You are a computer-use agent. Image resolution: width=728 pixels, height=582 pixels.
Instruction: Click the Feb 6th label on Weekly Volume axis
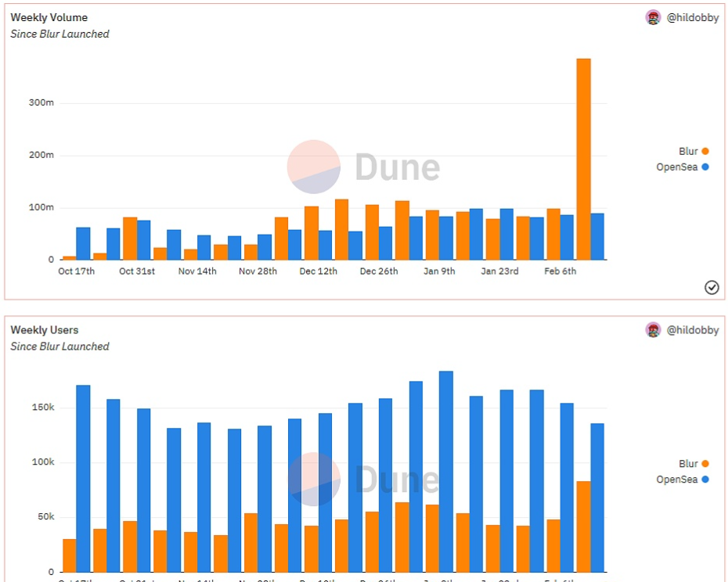[x=560, y=271]
